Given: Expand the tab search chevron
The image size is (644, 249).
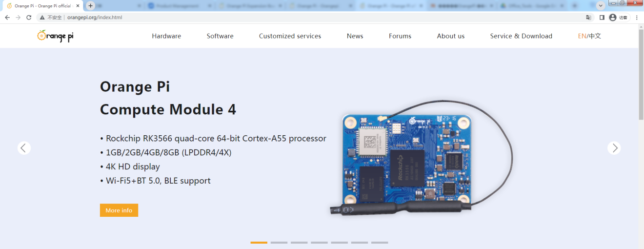Looking at the screenshot, I should pyautogui.click(x=601, y=5).
